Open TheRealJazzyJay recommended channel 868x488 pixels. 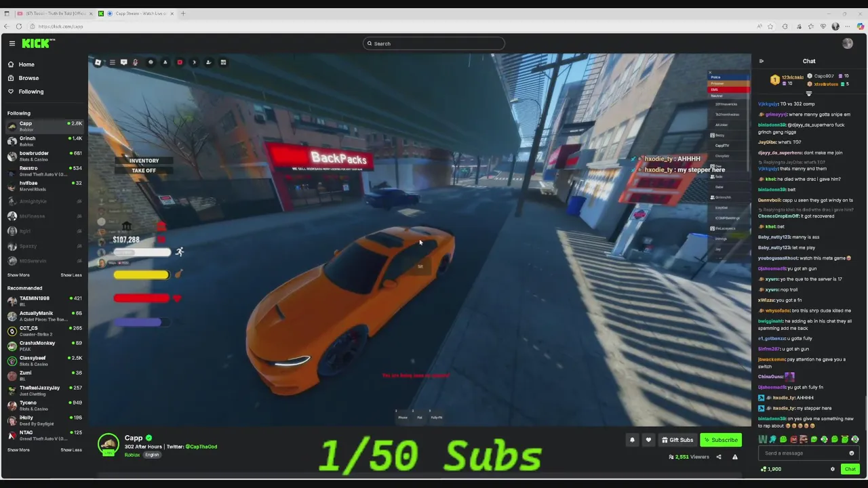coord(44,390)
